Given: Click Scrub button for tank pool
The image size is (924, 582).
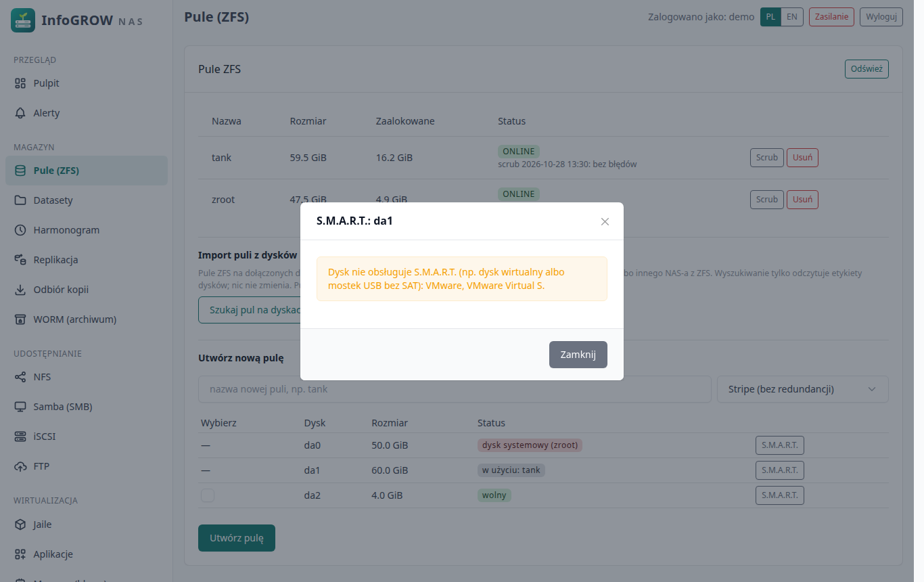Looking at the screenshot, I should (766, 158).
